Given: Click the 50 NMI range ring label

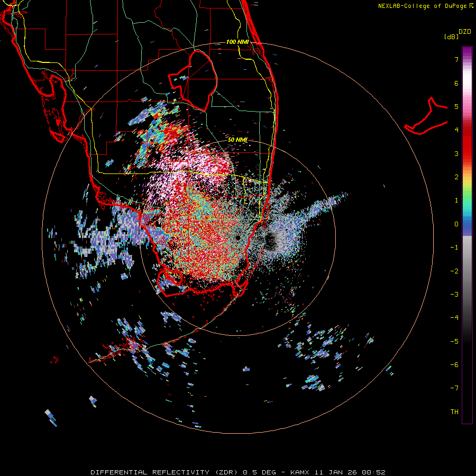Looking at the screenshot, I should 237,140.
